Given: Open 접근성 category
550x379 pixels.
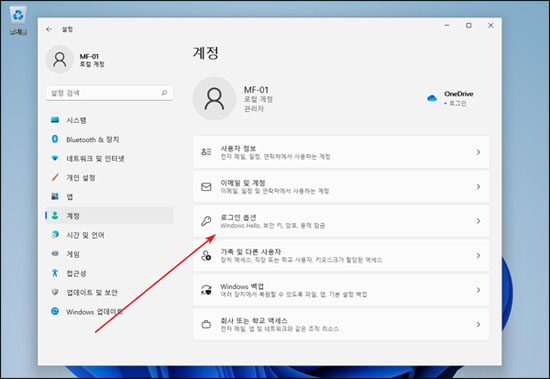Looking at the screenshot, I should click(109, 273).
